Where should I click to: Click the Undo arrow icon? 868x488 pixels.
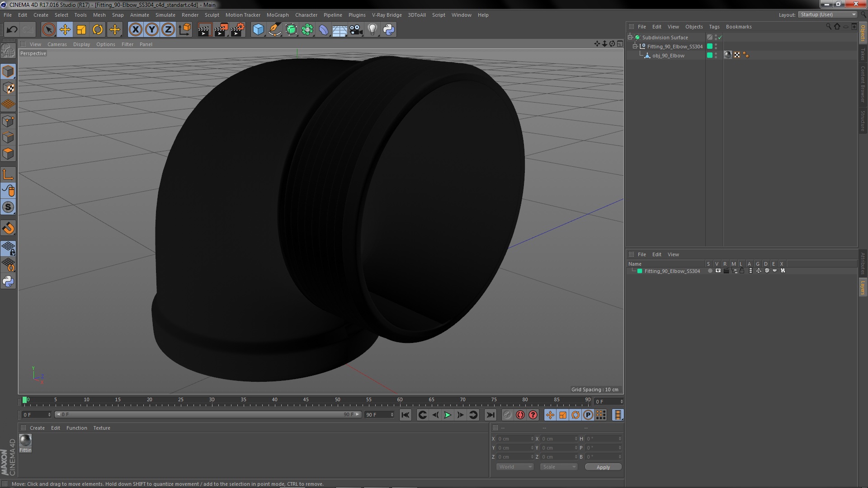tap(12, 30)
